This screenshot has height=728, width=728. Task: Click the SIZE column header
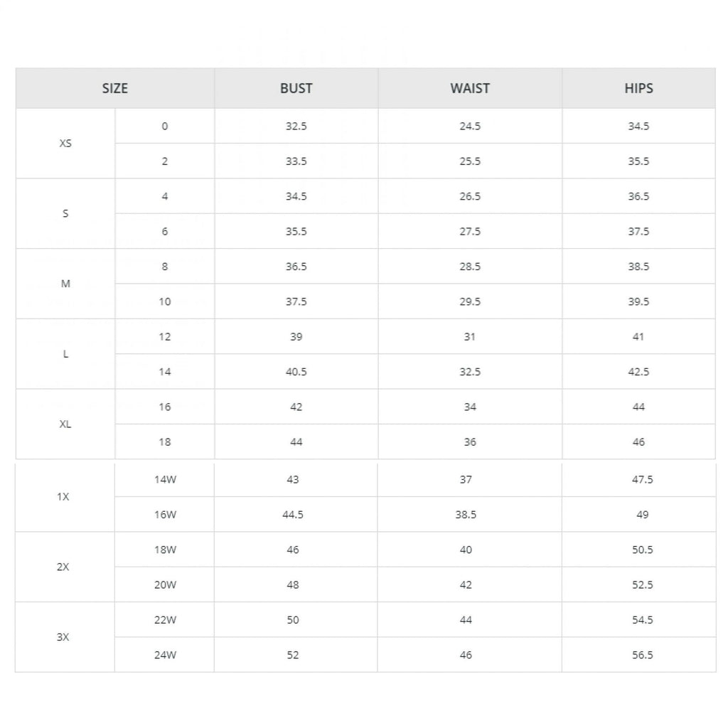115,89
